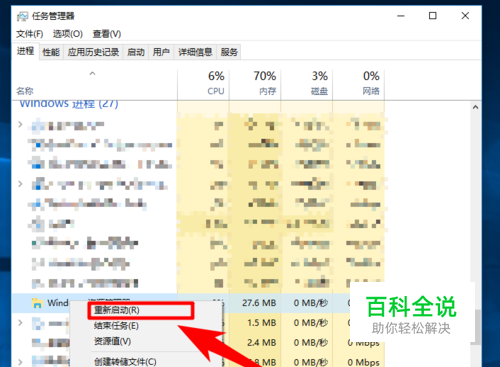Switch to the 启动 tab
The width and height of the screenshot is (500, 367).
(136, 52)
